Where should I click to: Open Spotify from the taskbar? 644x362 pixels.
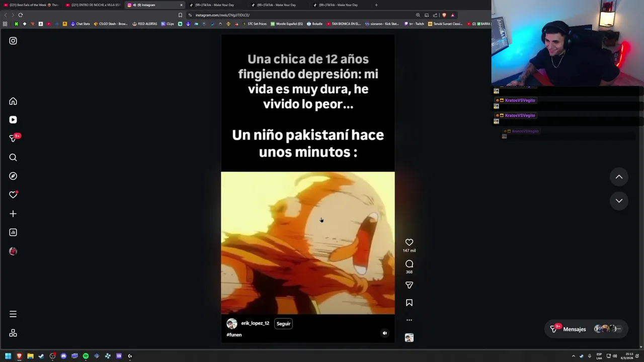click(x=86, y=356)
